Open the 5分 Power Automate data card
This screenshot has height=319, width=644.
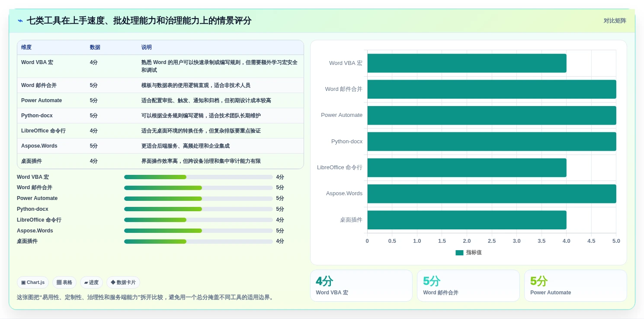(576, 286)
